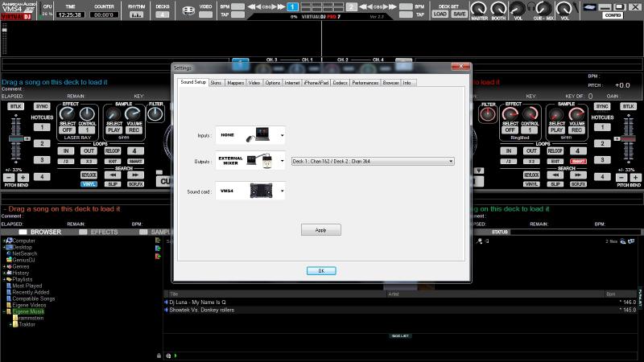Click left deck search fast-forward button
The width and height of the screenshot is (644, 362).
coord(135,175)
